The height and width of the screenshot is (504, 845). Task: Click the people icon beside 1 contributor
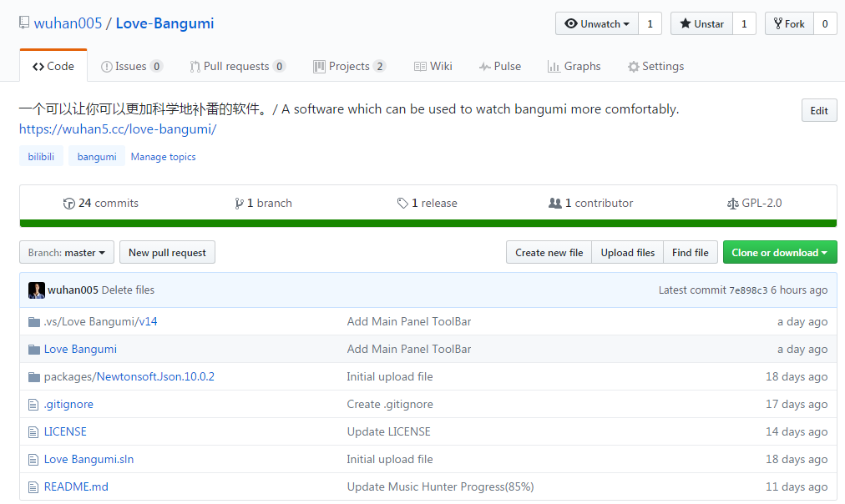point(554,203)
